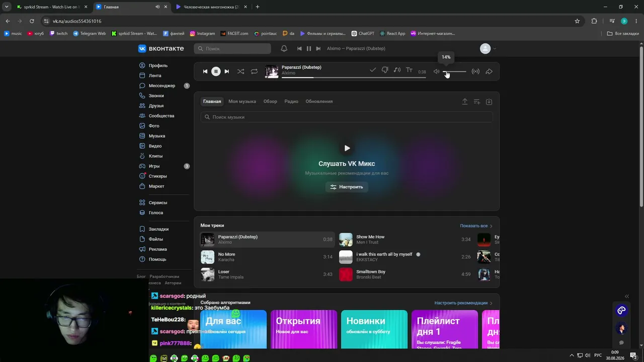Switch to the Обзор tab
Viewport: 644px width, 362px height.
(x=270, y=101)
